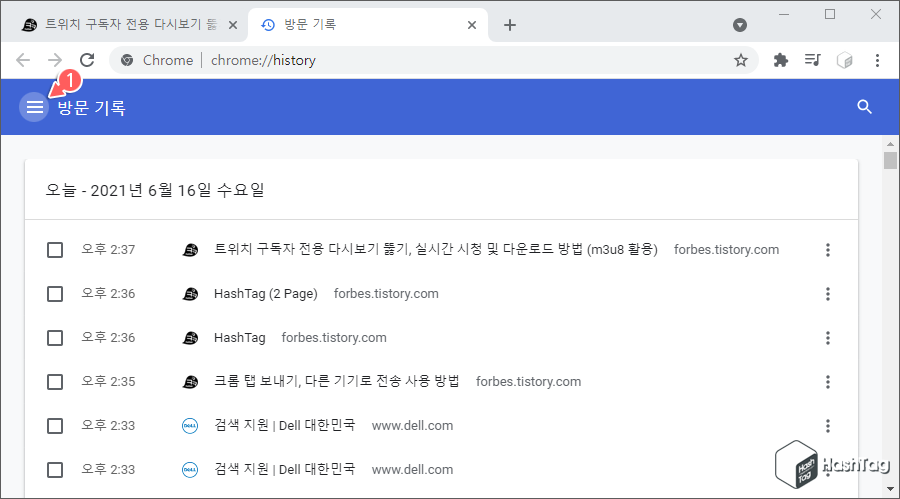Open the HashTag (2 Page) history link

click(266, 293)
